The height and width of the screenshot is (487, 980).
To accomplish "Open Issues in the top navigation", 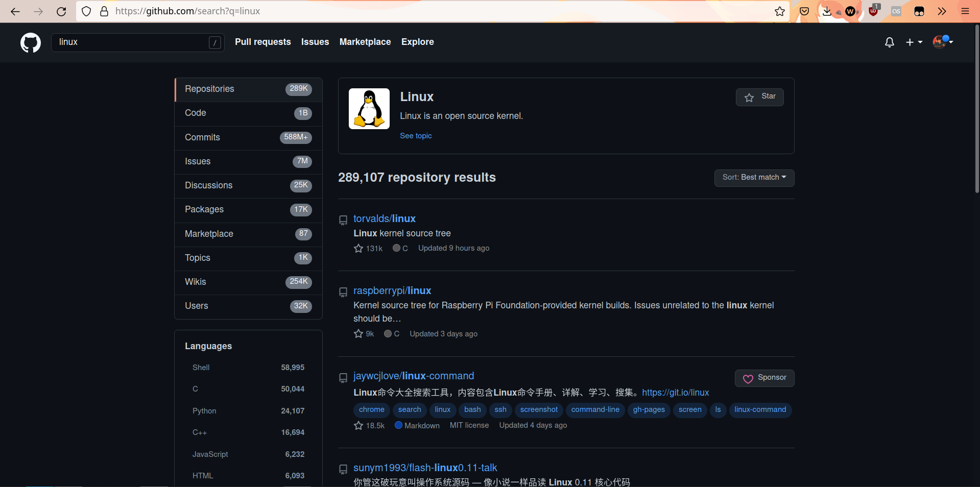I will tap(315, 42).
